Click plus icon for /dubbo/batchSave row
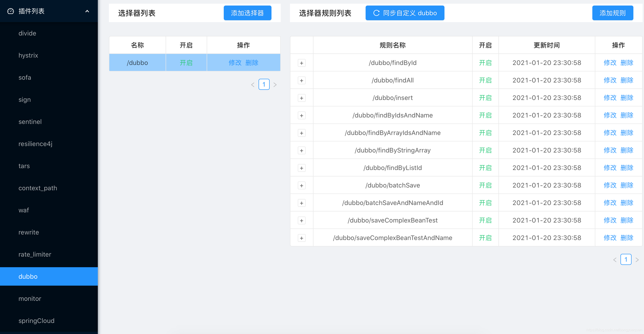 (301, 185)
